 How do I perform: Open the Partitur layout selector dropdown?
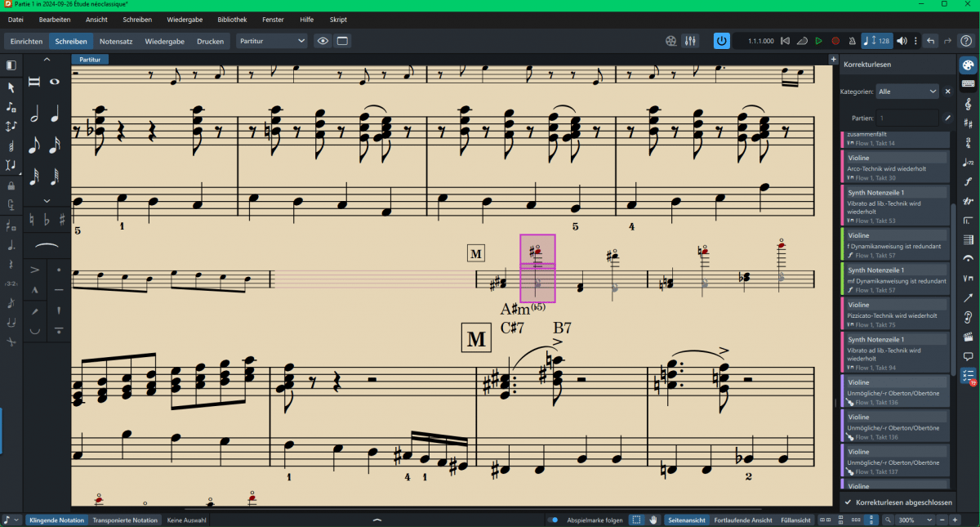click(272, 41)
